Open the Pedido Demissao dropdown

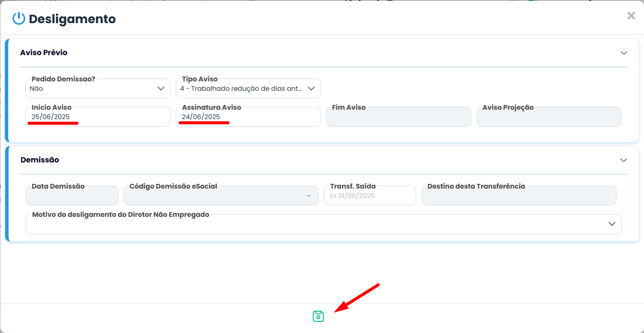point(98,88)
